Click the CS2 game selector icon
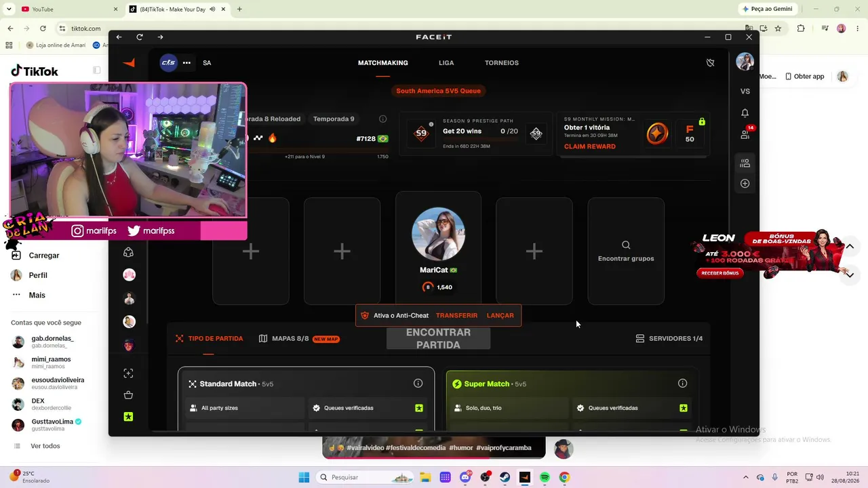The image size is (868, 488). tap(168, 63)
